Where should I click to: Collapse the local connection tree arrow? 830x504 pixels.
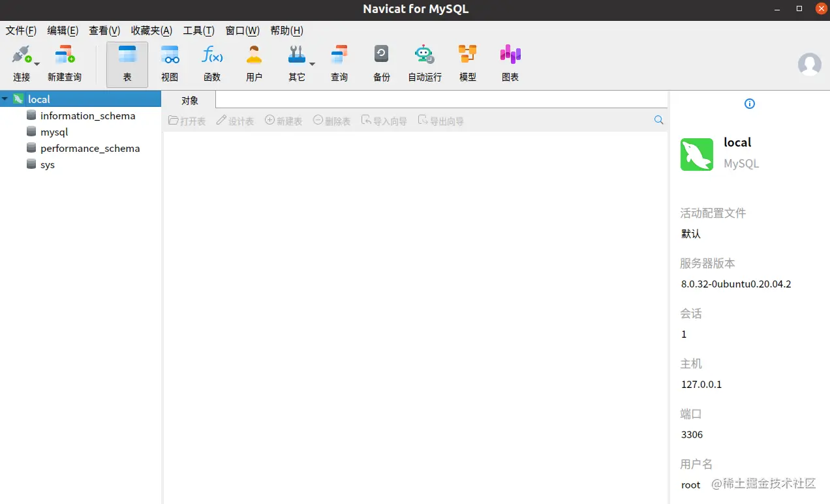tap(5, 99)
